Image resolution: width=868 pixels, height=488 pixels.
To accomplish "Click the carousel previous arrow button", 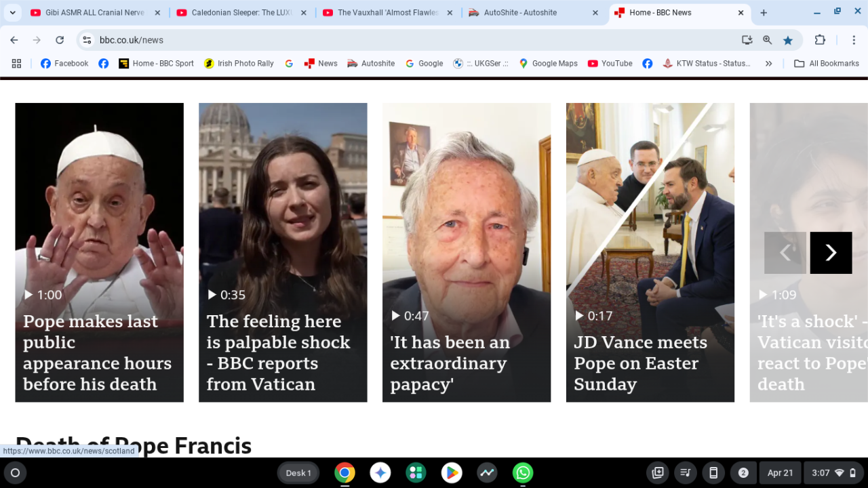I will 785,253.
